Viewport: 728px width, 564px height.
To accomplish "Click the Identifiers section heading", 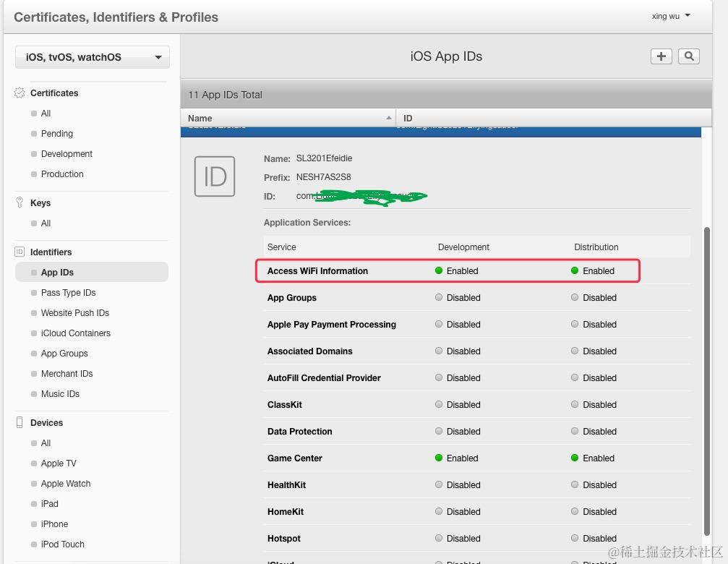I will coord(51,252).
